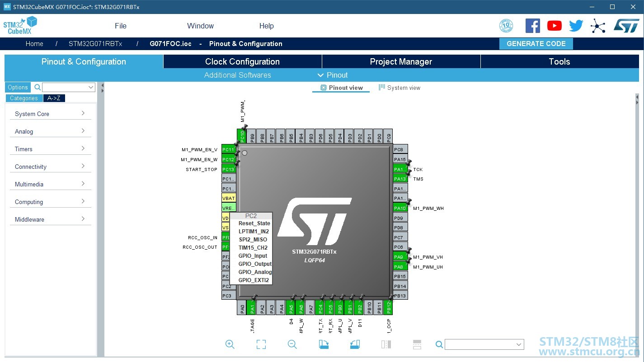The width and height of the screenshot is (644, 362).
Task: Expand the Multimedia category
Action: (50, 184)
